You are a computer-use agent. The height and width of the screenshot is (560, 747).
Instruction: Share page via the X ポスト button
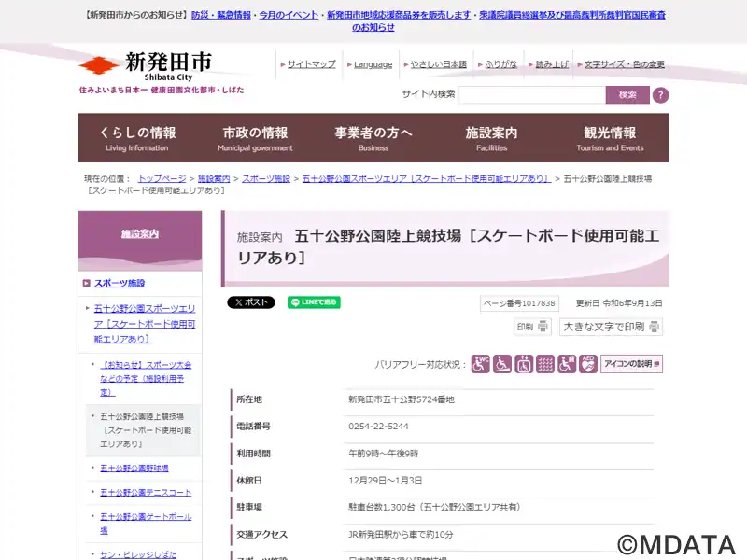pos(251,302)
